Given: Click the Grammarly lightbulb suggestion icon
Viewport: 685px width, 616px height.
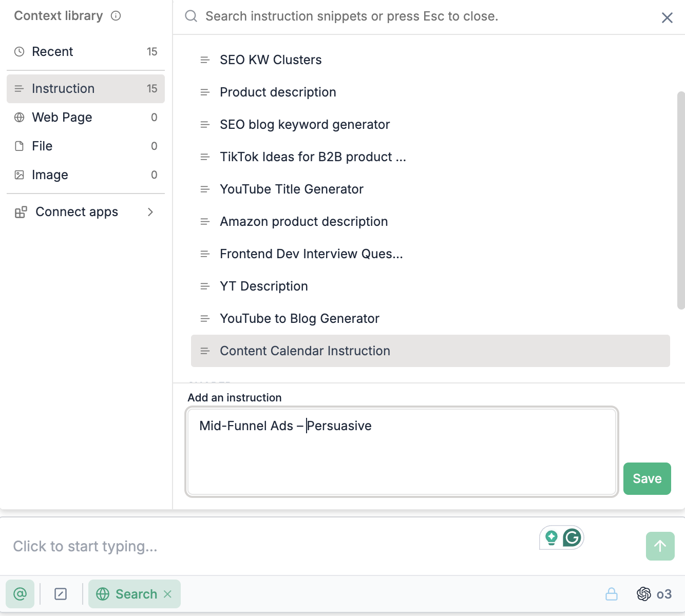Looking at the screenshot, I should pyautogui.click(x=551, y=537).
